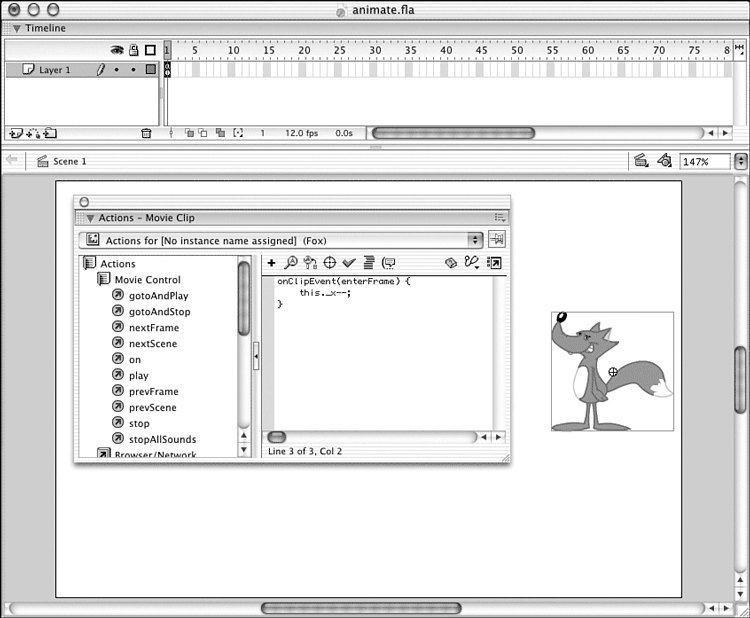Open the Actions panel options menu
The image size is (750, 618).
pos(500,218)
